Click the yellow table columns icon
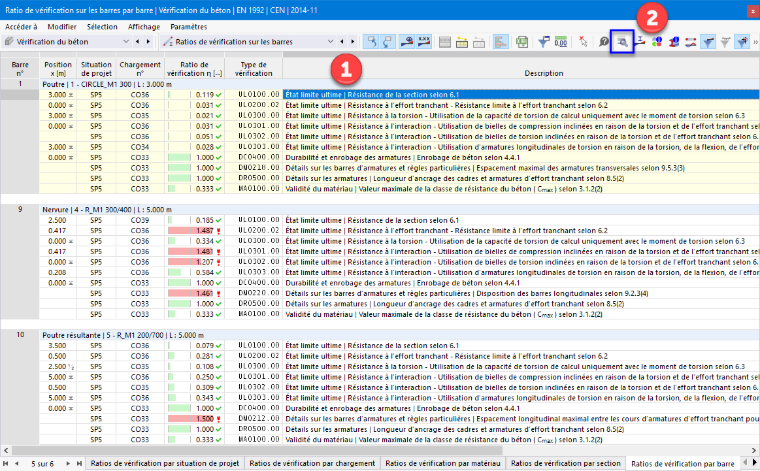760x471 pixels. pos(462,42)
